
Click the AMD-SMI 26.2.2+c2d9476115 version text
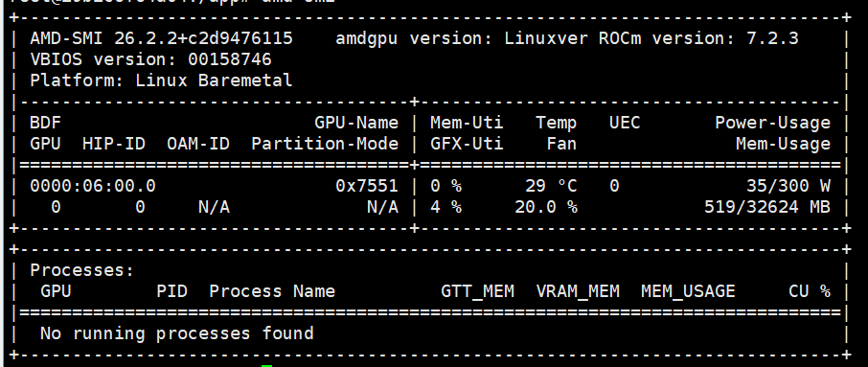click(161, 38)
